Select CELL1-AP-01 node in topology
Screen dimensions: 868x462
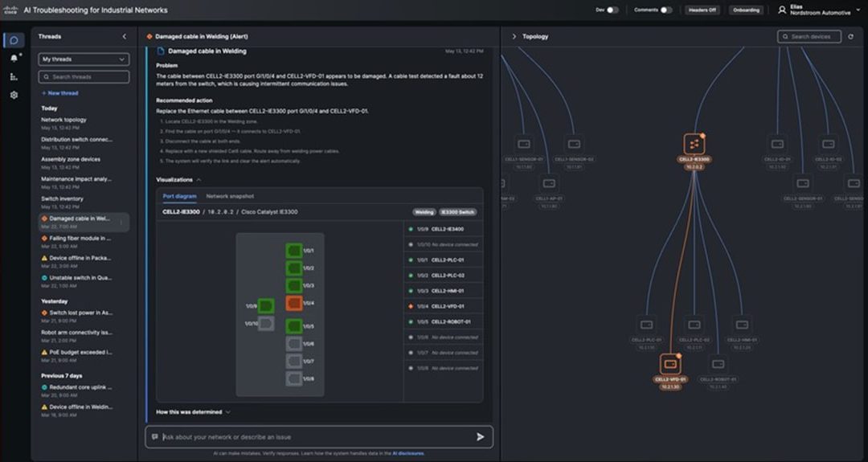point(549,183)
